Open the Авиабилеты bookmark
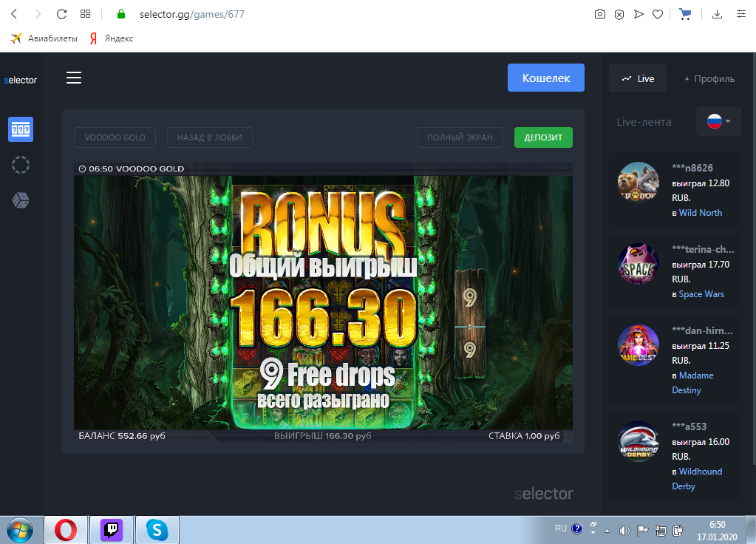Image resolution: width=756 pixels, height=544 pixels. coord(44,38)
